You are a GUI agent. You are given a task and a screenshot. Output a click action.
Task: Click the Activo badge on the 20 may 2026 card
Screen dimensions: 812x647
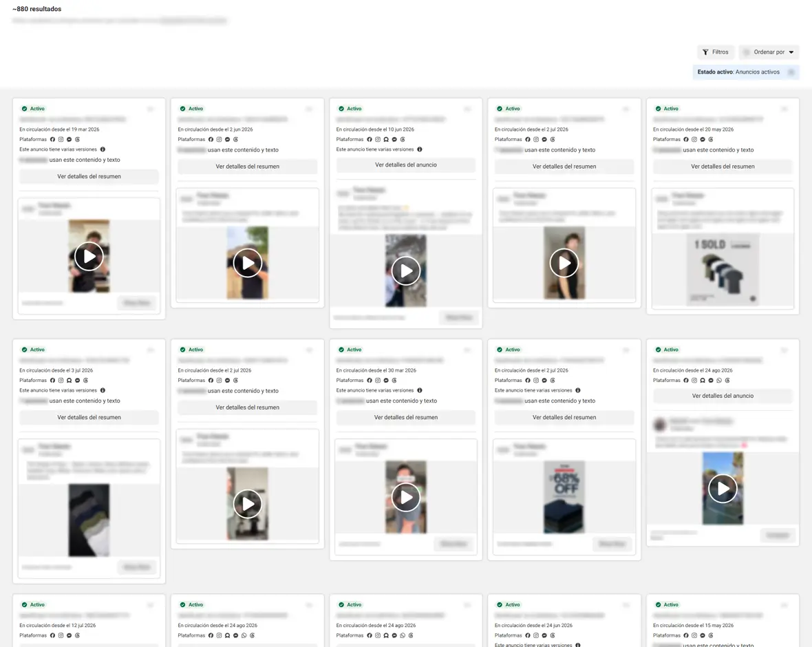tap(667, 109)
